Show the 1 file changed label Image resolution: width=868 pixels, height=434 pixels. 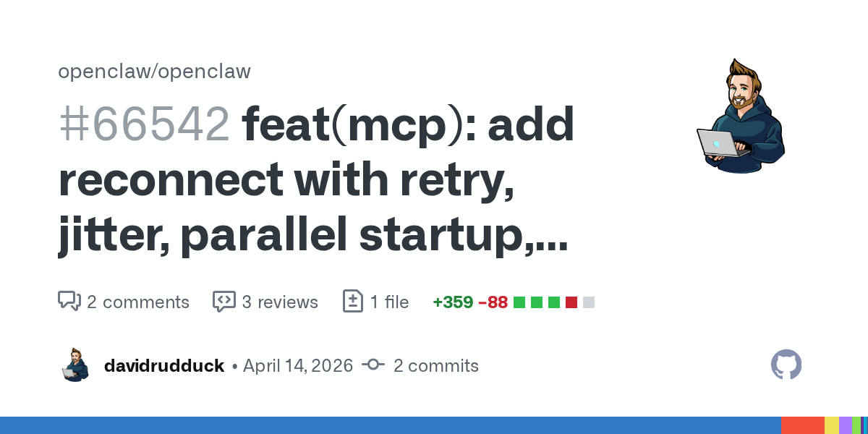tap(389, 302)
